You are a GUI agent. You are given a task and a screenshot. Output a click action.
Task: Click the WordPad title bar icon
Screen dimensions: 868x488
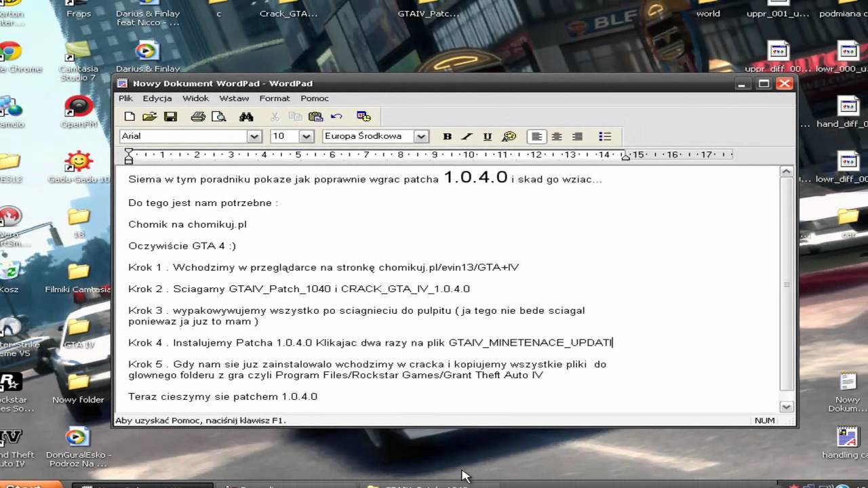pos(122,83)
